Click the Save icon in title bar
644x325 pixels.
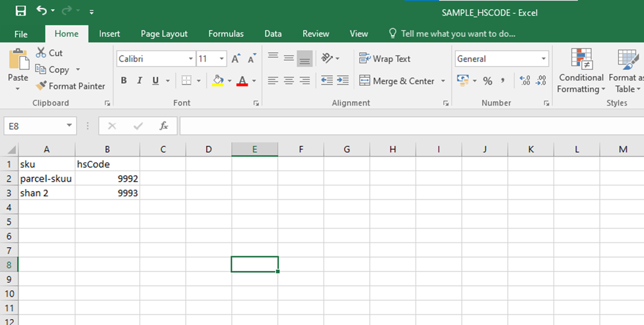pos(20,11)
